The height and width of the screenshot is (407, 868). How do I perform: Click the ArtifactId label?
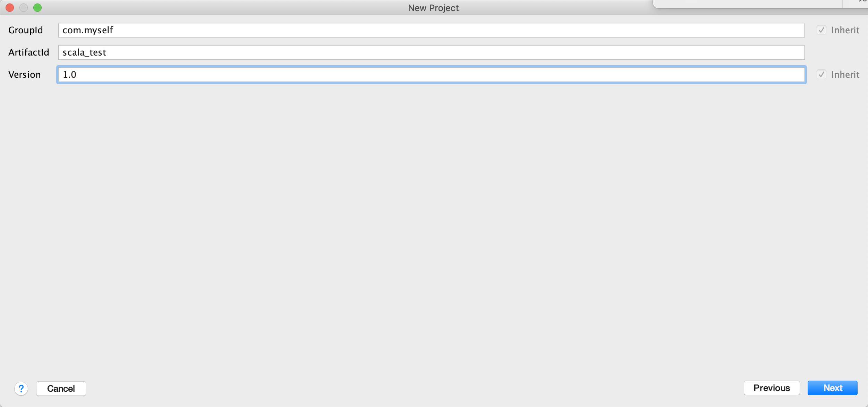[29, 52]
